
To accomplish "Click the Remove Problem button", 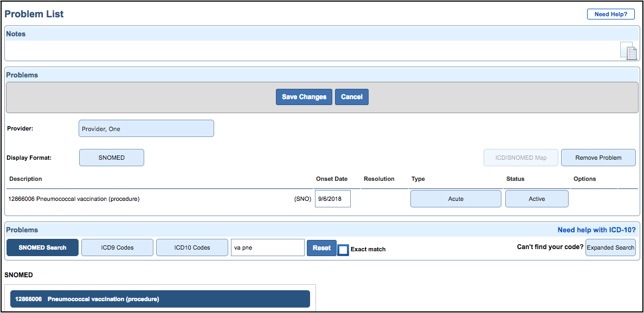I will click(598, 157).
